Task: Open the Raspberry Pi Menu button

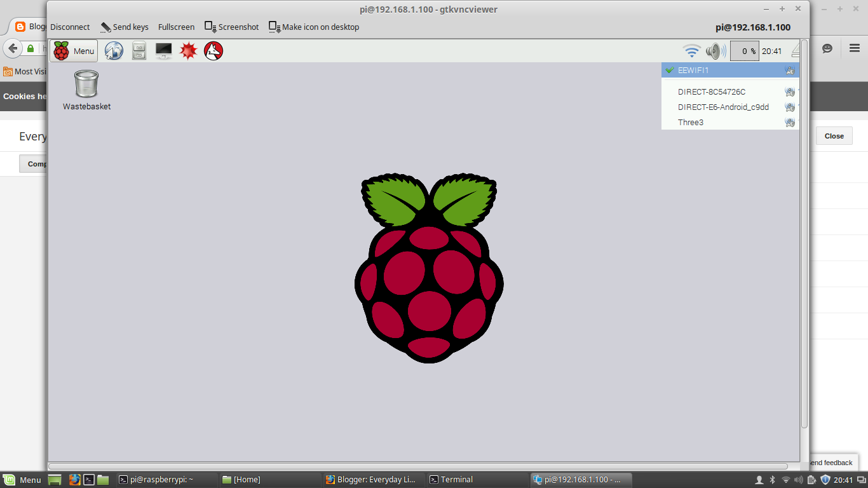Action: click(x=74, y=51)
